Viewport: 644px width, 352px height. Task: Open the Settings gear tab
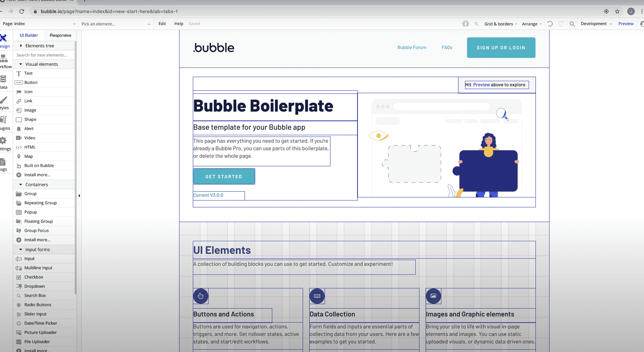click(3, 140)
